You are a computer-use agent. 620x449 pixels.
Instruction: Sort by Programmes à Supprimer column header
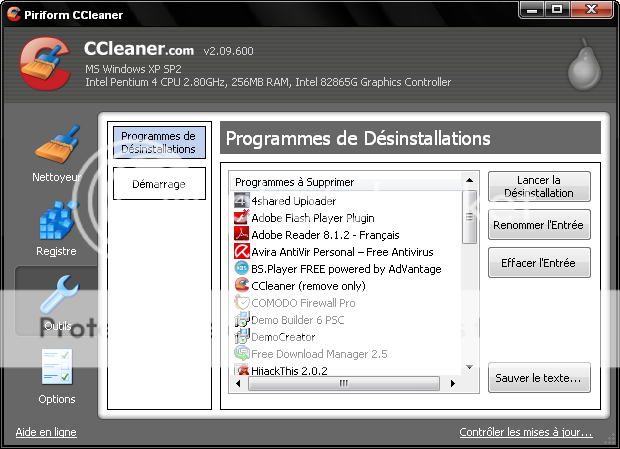[x=346, y=182]
